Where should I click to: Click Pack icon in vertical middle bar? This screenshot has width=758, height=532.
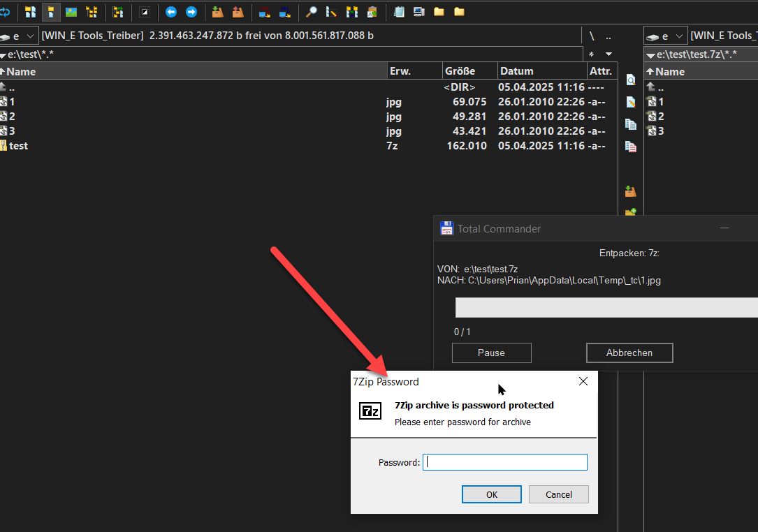click(631, 191)
